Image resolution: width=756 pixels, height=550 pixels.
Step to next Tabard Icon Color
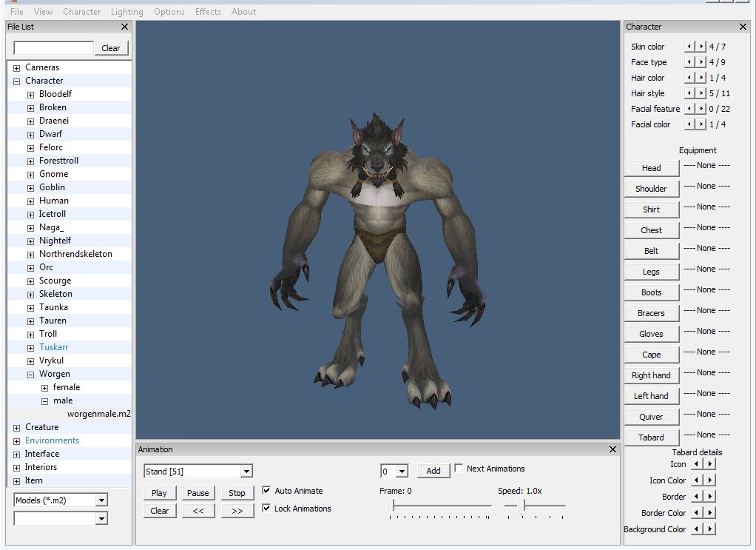click(x=709, y=480)
